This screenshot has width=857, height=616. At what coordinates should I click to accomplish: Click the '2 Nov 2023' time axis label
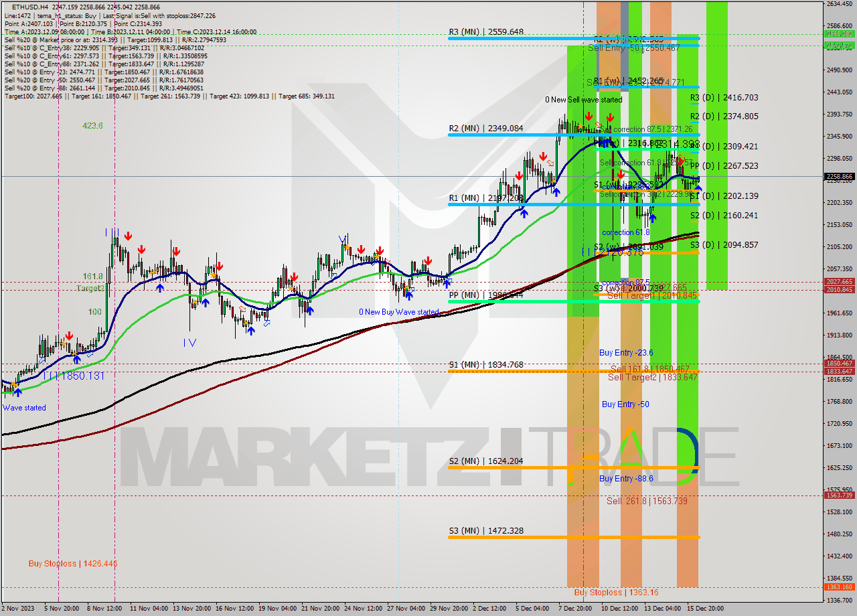17,609
